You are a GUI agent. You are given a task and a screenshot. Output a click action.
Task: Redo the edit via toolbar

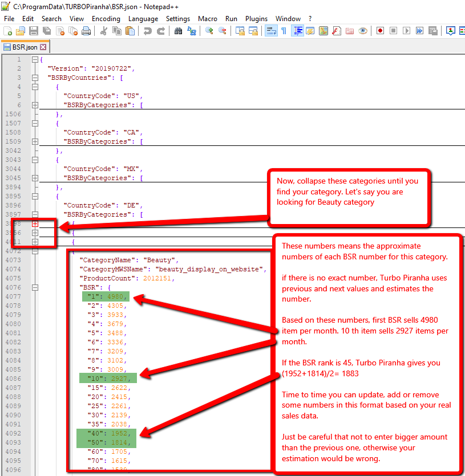(x=161, y=31)
